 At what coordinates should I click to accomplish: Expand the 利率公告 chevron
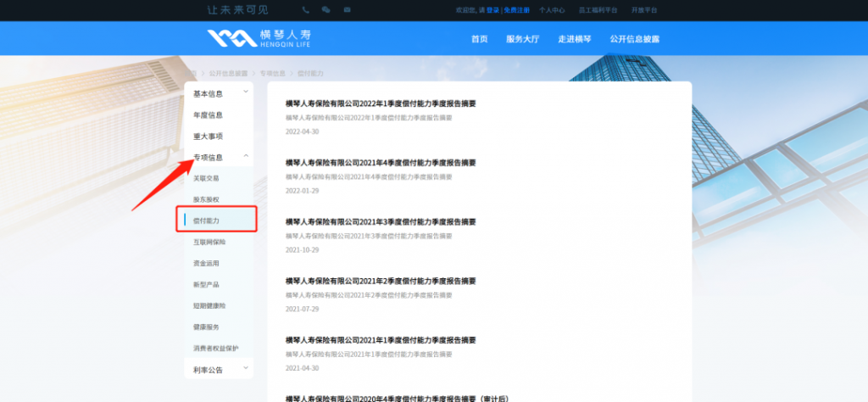point(246,368)
